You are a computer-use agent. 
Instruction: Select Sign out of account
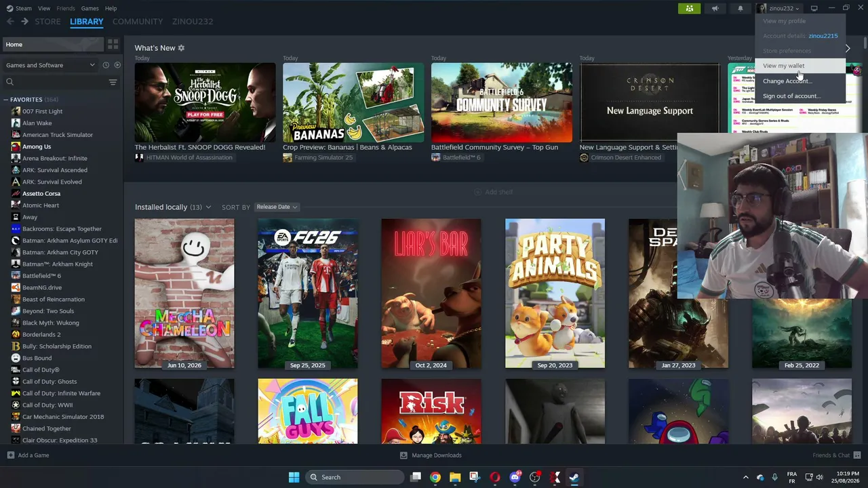pos(800,96)
